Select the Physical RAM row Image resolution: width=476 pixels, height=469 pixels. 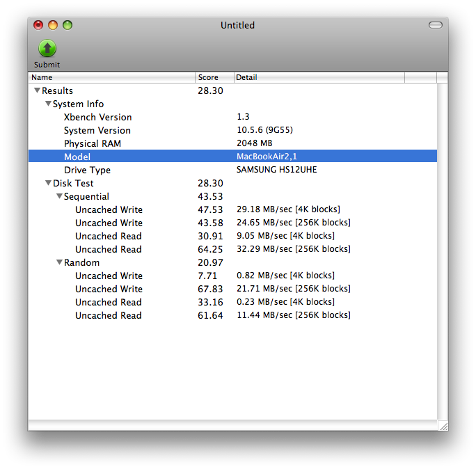click(233, 143)
